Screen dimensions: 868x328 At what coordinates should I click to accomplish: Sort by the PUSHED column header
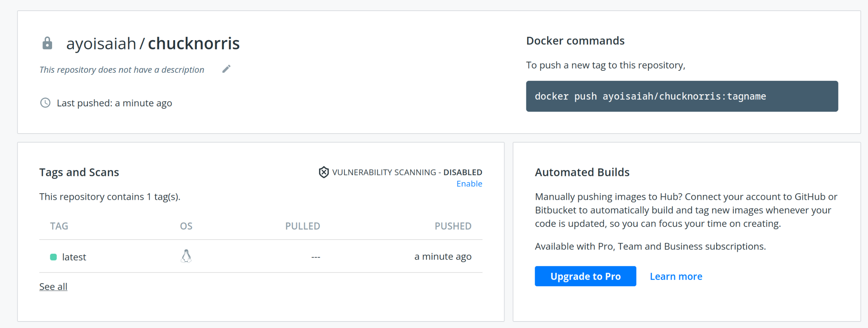click(453, 226)
